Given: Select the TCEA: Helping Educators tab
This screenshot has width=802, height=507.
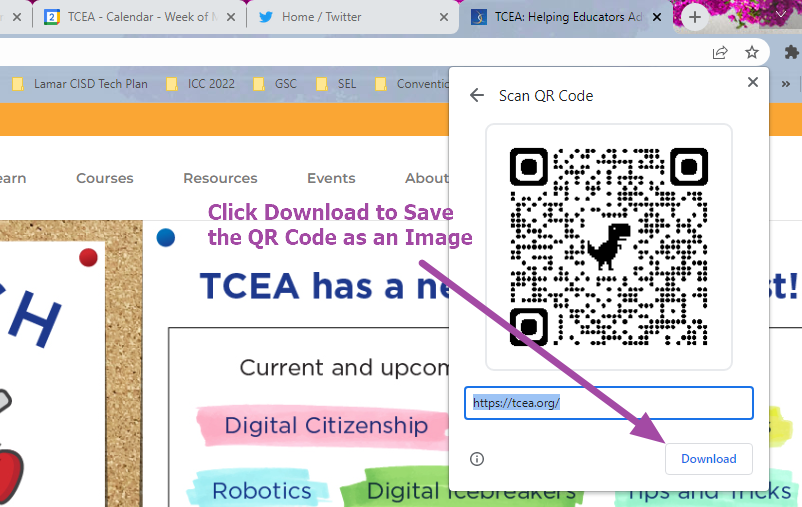Looking at the screenshot, I should (568, 17).
